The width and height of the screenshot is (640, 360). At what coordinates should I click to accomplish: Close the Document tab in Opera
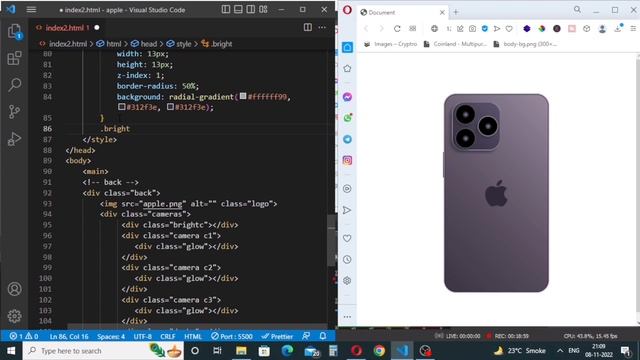[442, 12]
